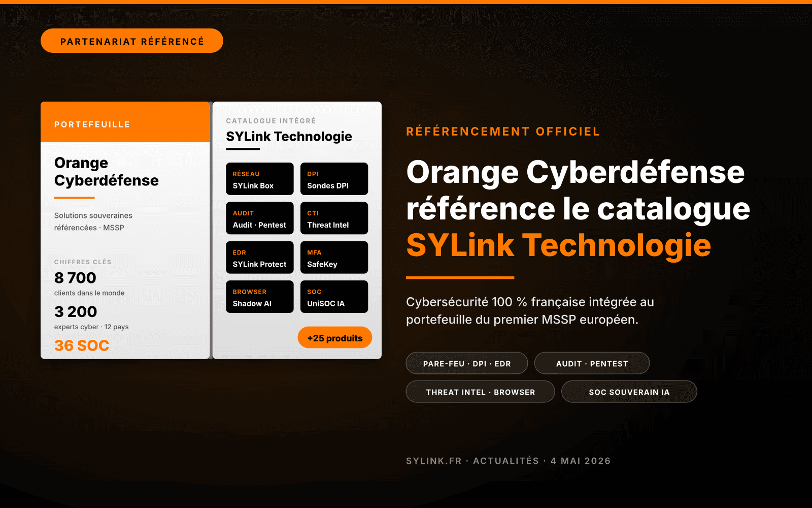This screenshot has width=812, height=508.
Task: Open the Sondes DPI card
Action: click(x=334, y=179)
